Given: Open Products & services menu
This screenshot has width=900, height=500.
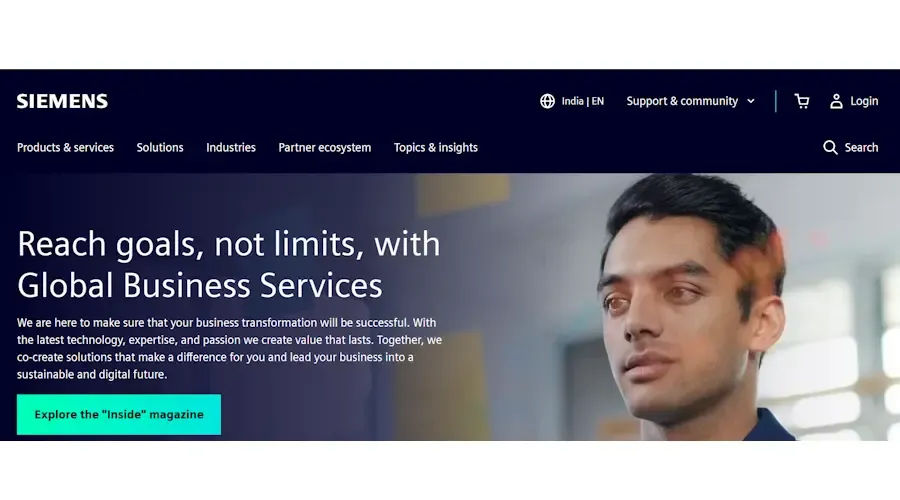Looking at the screenshot, I should click(x=65, y=148).
